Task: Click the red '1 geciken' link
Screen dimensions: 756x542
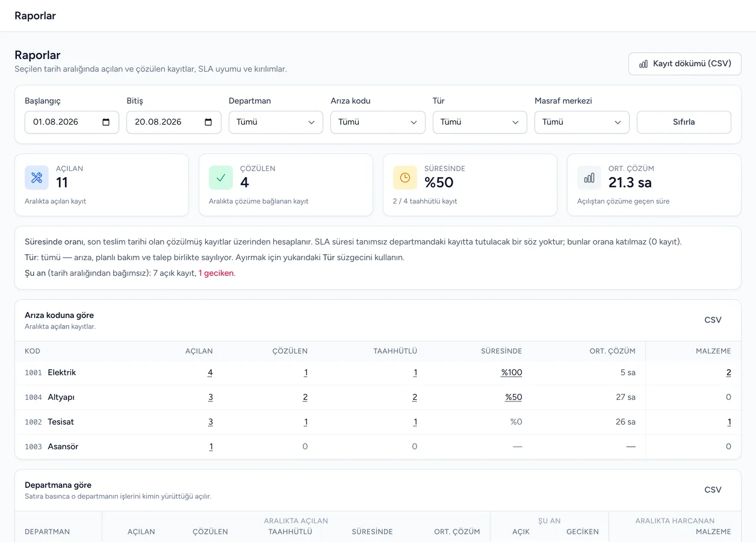Action: (x=216, y=273)
